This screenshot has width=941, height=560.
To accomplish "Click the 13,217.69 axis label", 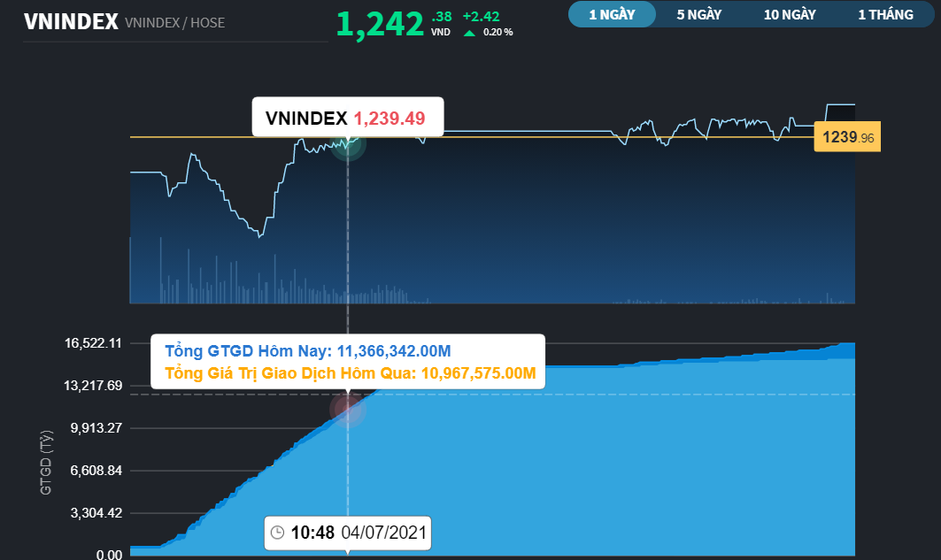I will [93, 386].
